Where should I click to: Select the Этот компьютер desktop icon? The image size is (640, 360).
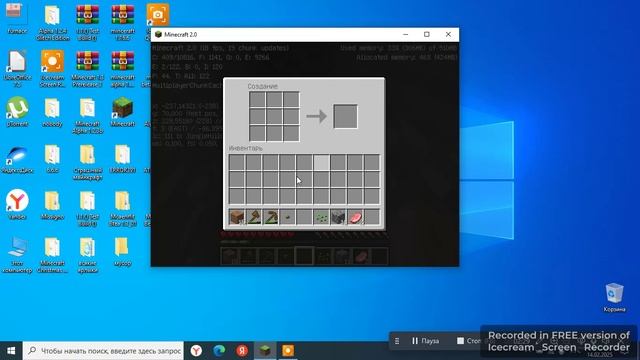[x=17, y=255]
